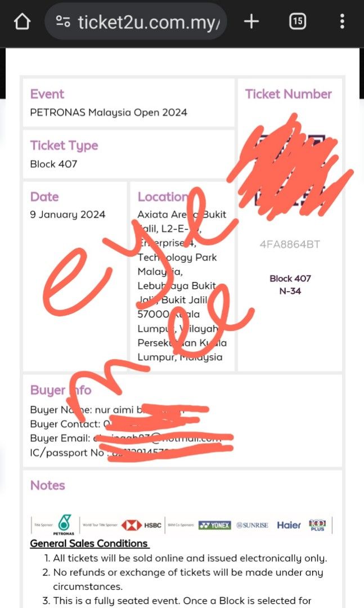Click the PETRONAS sponsor logo

64,525
